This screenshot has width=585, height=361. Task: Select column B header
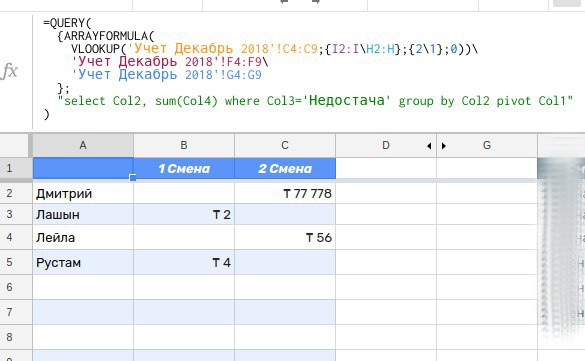184,145
